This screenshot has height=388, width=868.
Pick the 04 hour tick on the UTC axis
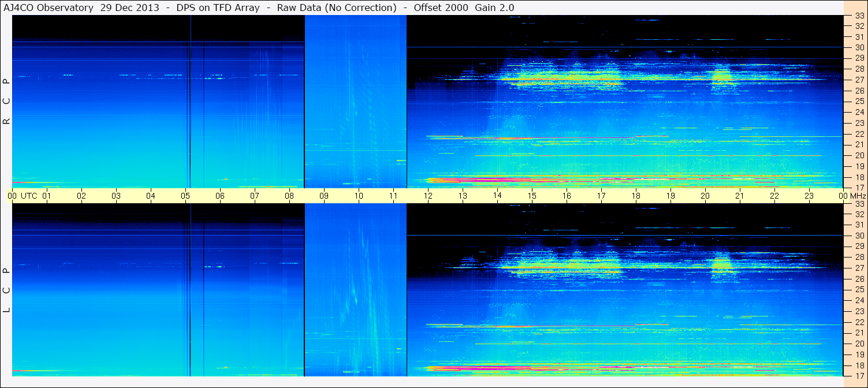[151, 196]
